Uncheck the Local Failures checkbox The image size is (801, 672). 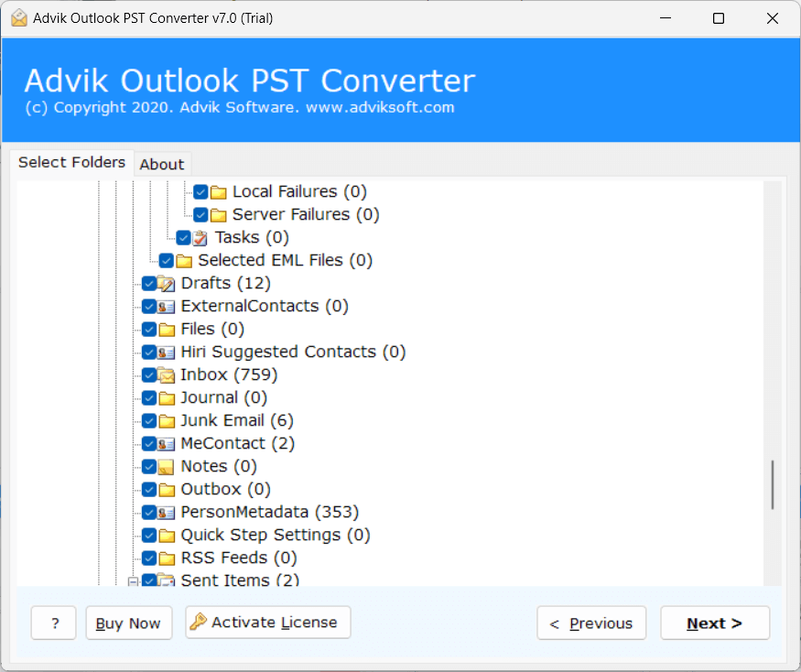(x=200, y=192)
